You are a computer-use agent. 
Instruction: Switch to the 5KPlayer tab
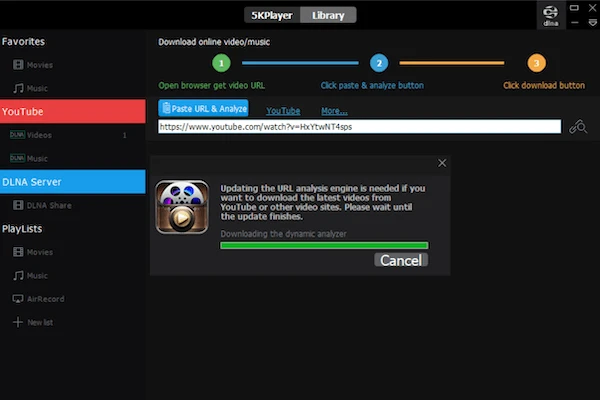[272, 15]
